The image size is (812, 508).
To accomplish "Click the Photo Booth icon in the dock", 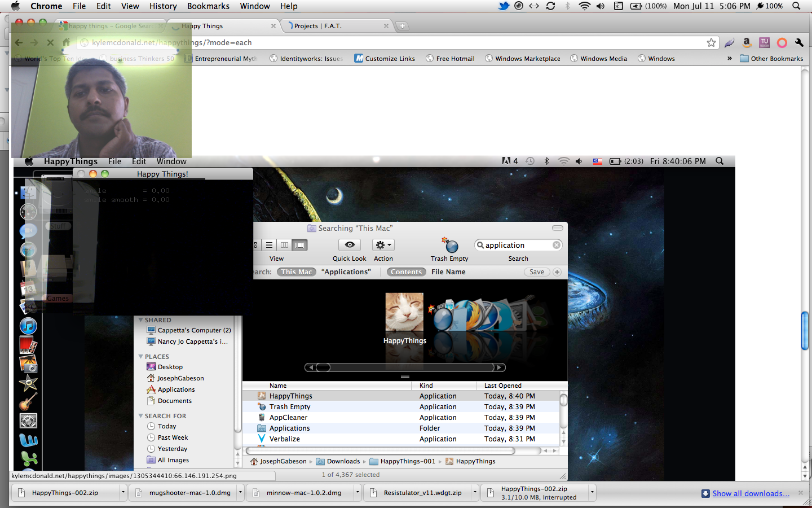I will (x=28, y=345).
